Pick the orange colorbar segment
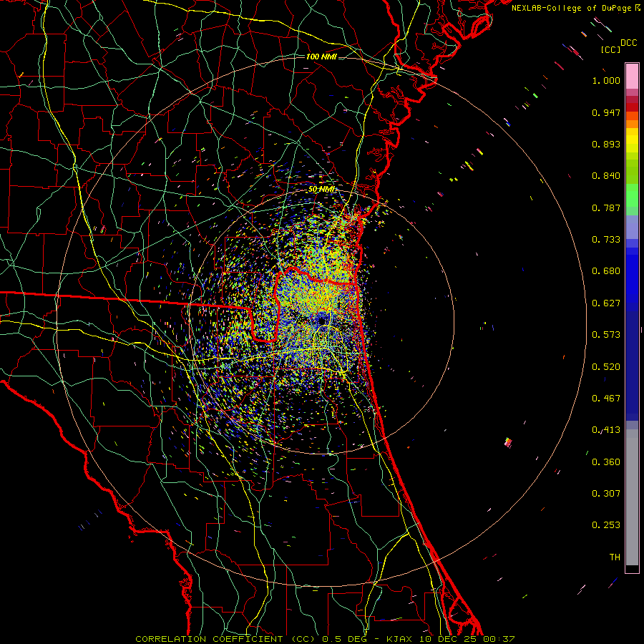 pyautogui.click(x=632, y=124)
